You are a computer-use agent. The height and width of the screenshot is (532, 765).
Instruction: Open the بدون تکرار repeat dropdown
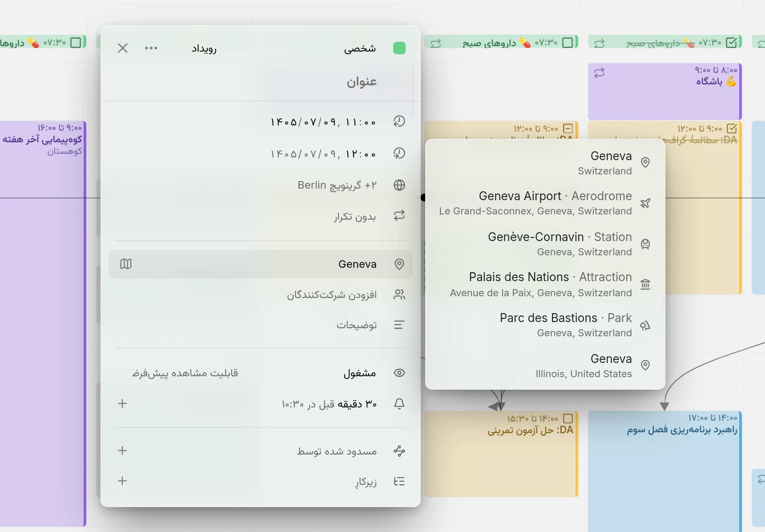click(x=355, y=217)
